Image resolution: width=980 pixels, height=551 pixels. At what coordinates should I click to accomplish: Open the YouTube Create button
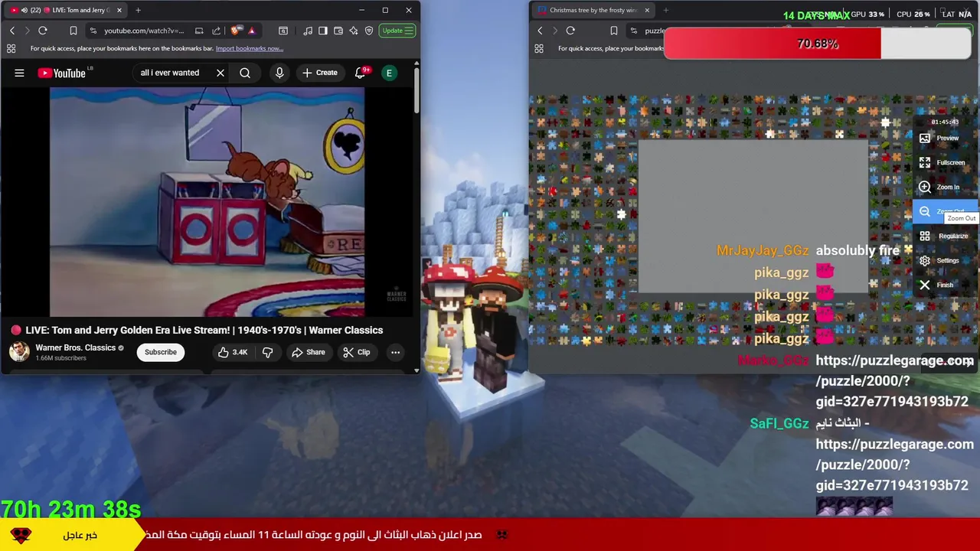[x=319, y=73]
